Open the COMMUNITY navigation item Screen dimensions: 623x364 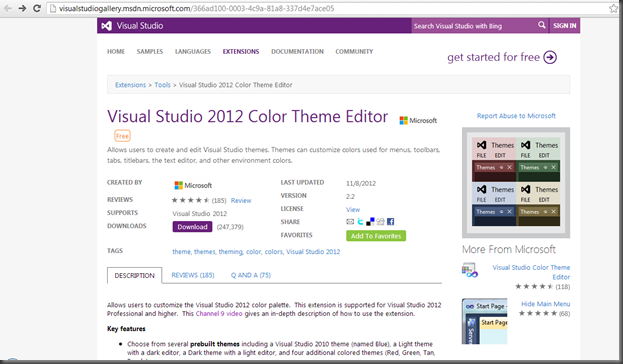(x=354, y=52)
